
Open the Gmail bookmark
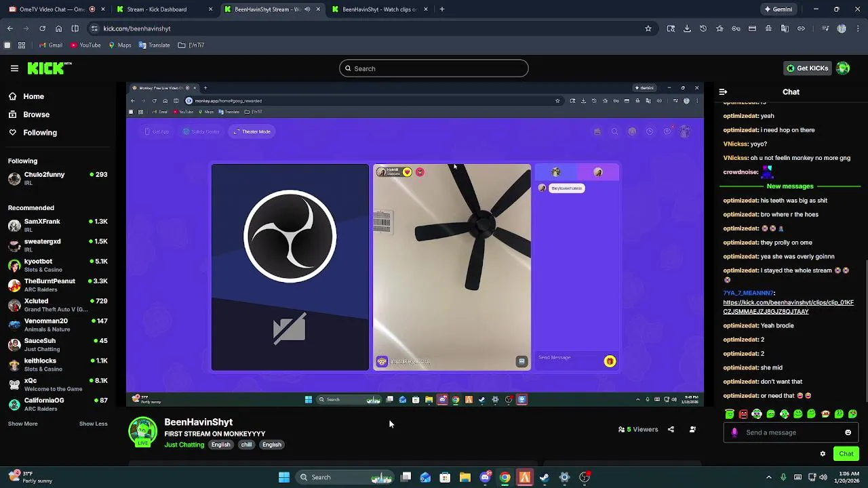click(51, 45)
